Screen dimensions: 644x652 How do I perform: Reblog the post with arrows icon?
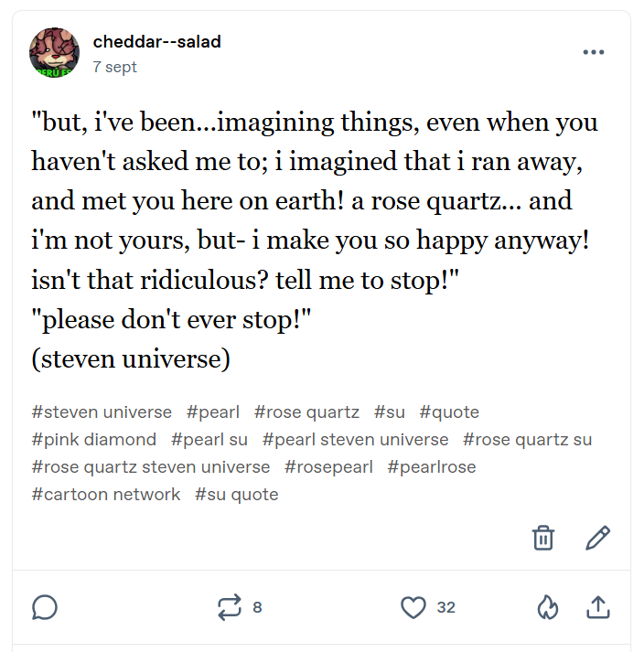click(229, 607)
